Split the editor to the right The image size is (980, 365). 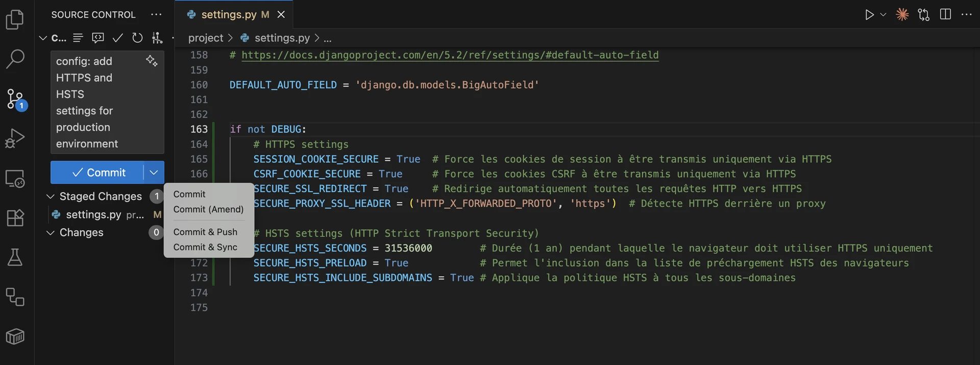click(x=945, y=15)
